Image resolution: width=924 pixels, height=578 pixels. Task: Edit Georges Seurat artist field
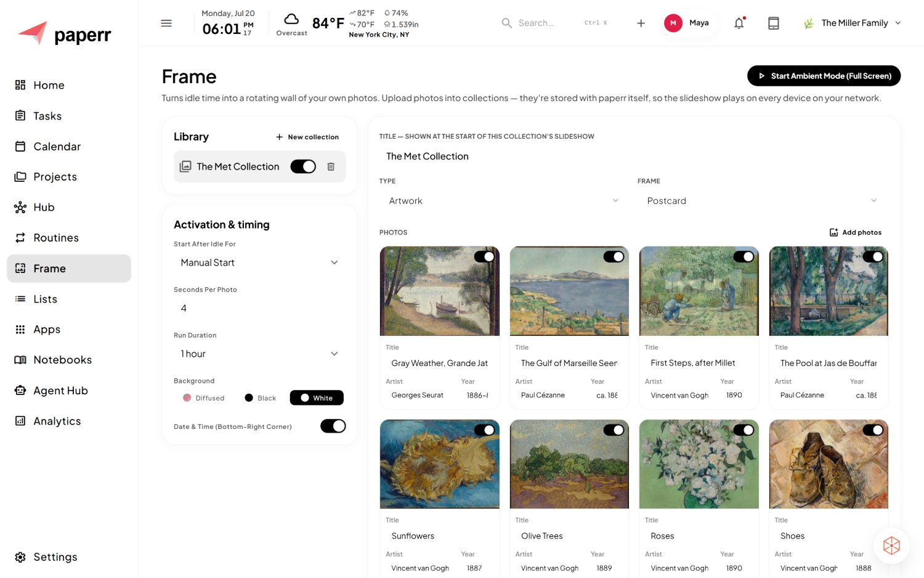tap(420, 395)
